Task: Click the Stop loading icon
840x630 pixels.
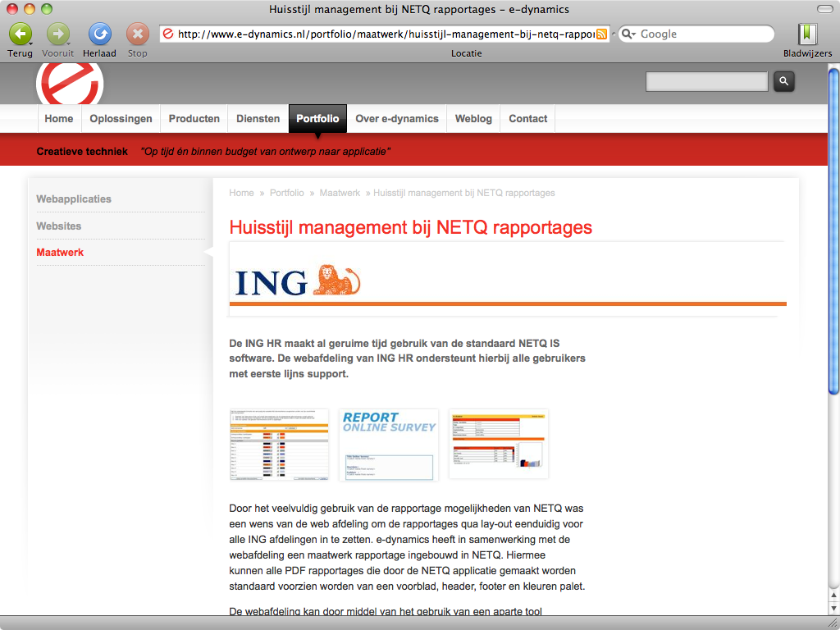Action: click(x=138, y=34)
